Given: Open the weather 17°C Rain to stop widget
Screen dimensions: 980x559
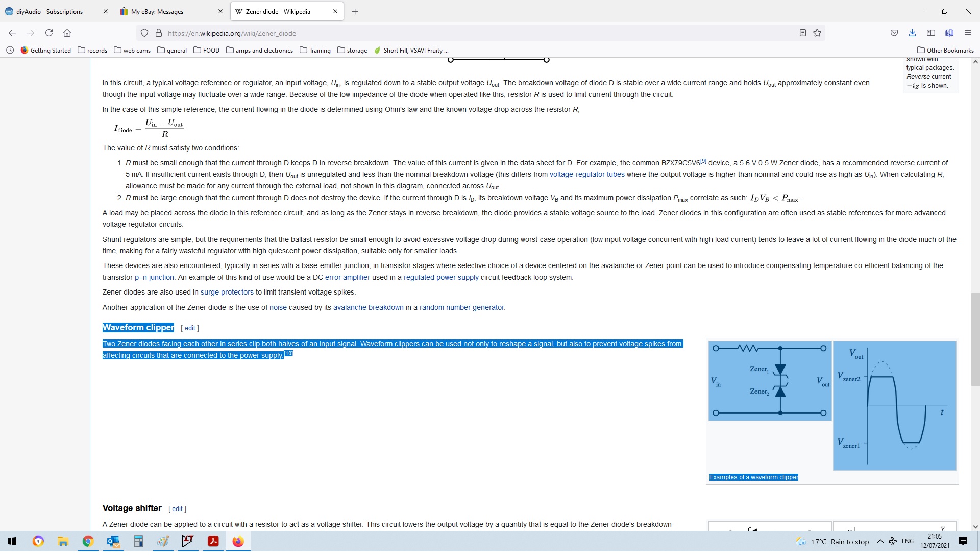Looking at the screenshot, I should [x=832, y=542].
